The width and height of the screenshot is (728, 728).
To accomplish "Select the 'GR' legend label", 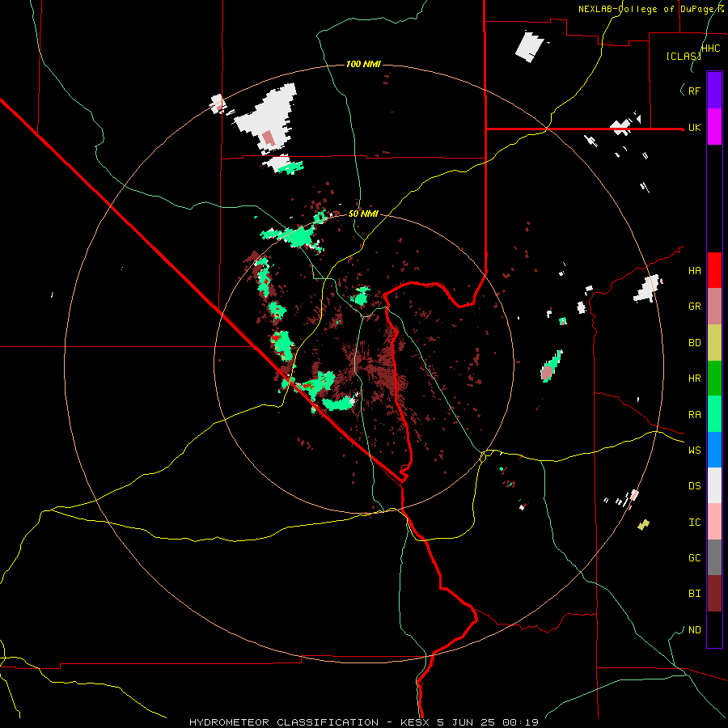I will pyautogui.click(x=694, y=307).
